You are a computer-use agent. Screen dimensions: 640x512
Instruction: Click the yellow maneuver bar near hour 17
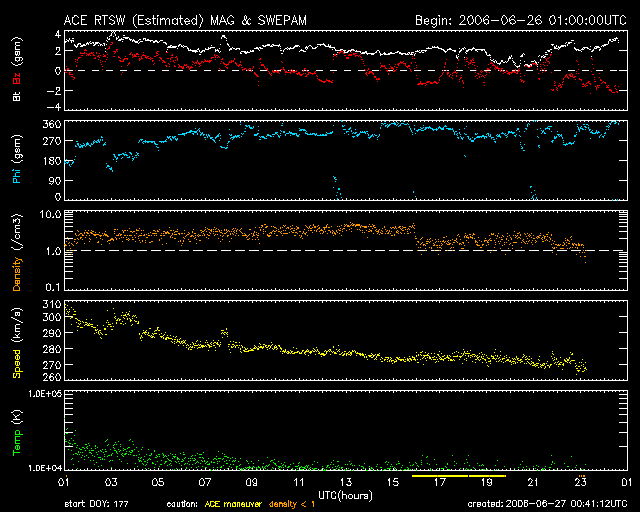pyautogui.click(x=440, y=476)
